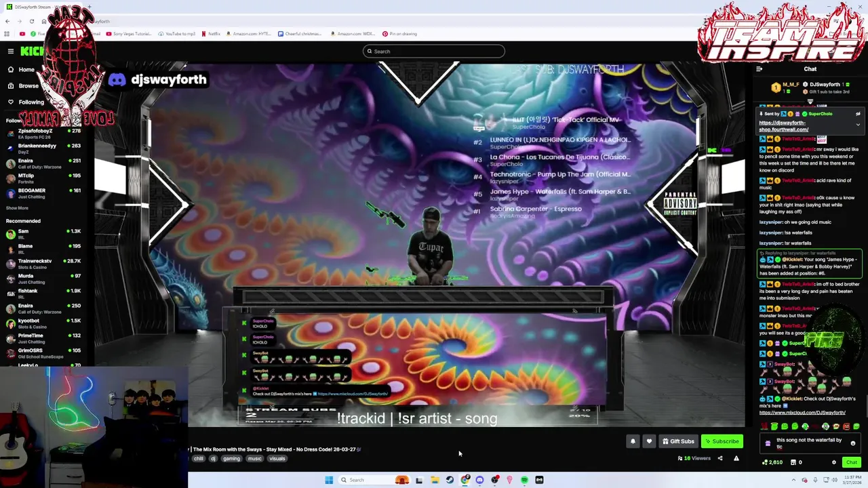Select the chill stream tag
868x488 pixels.
[198, 459]
